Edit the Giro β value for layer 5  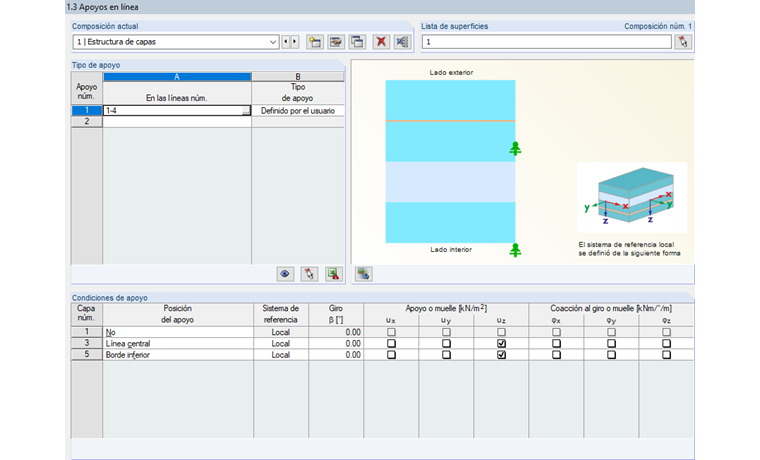(x=336, y=355)
